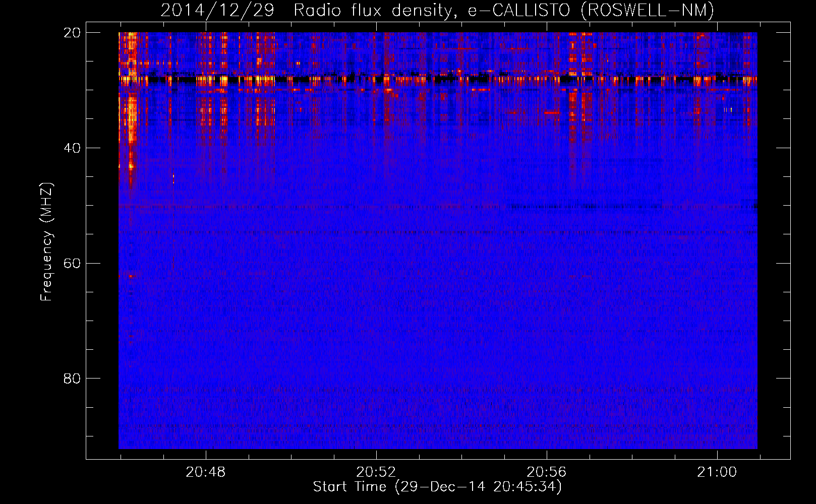The height and width of the screenshot is (504, 816).
Task: Click the '80' frequency tick label
Action: coord(72,378)
